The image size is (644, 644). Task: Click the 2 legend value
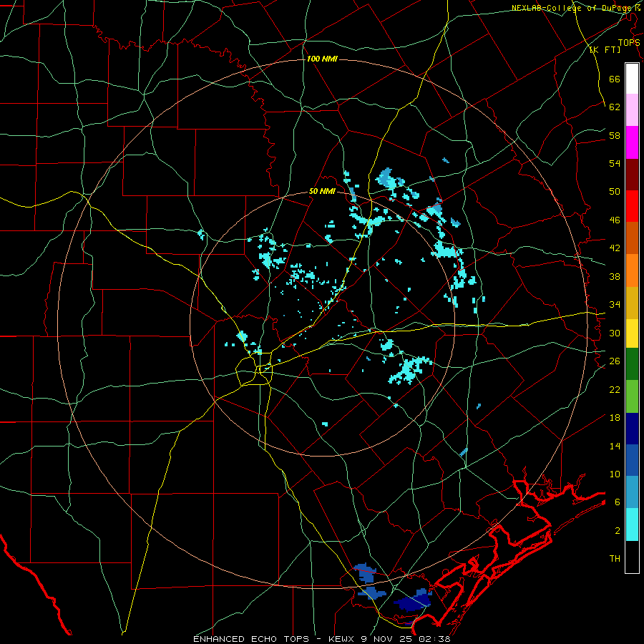pos(618,531)
